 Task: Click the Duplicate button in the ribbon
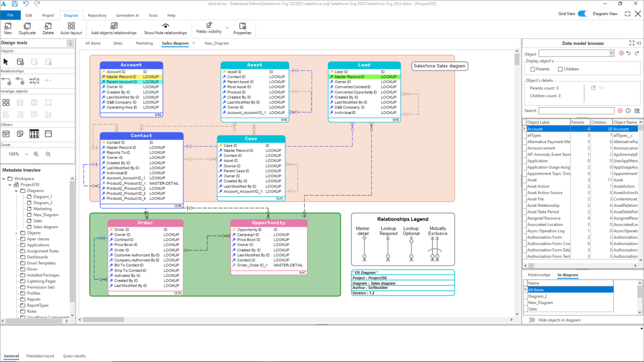(27, 28)
